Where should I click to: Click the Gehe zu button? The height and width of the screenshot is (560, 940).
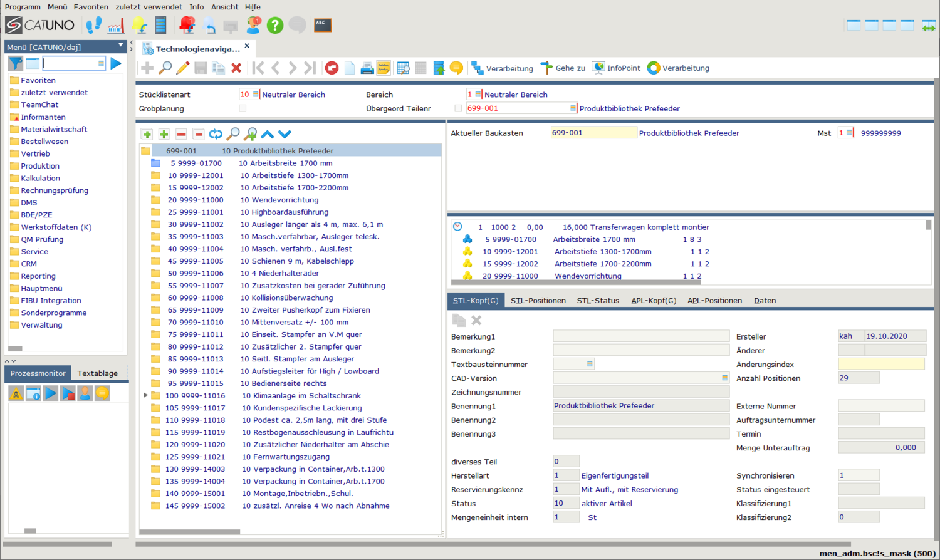[563, 68]
